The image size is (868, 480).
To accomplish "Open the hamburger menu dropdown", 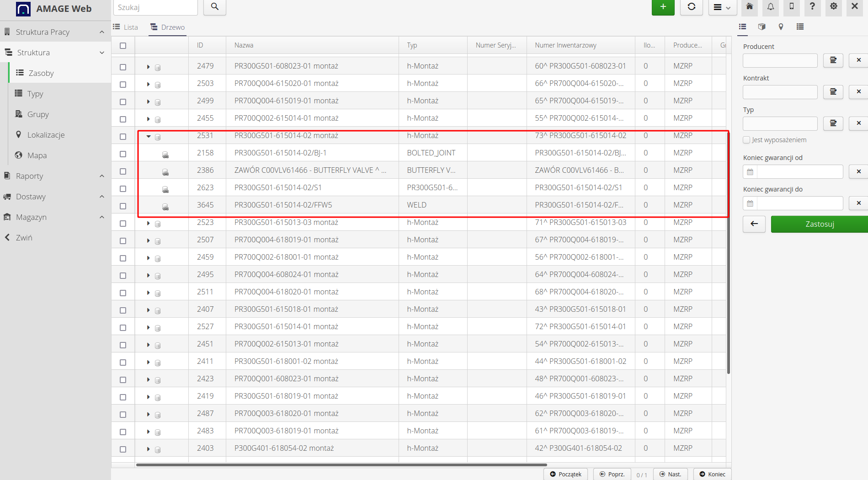I will pos(722,7).
